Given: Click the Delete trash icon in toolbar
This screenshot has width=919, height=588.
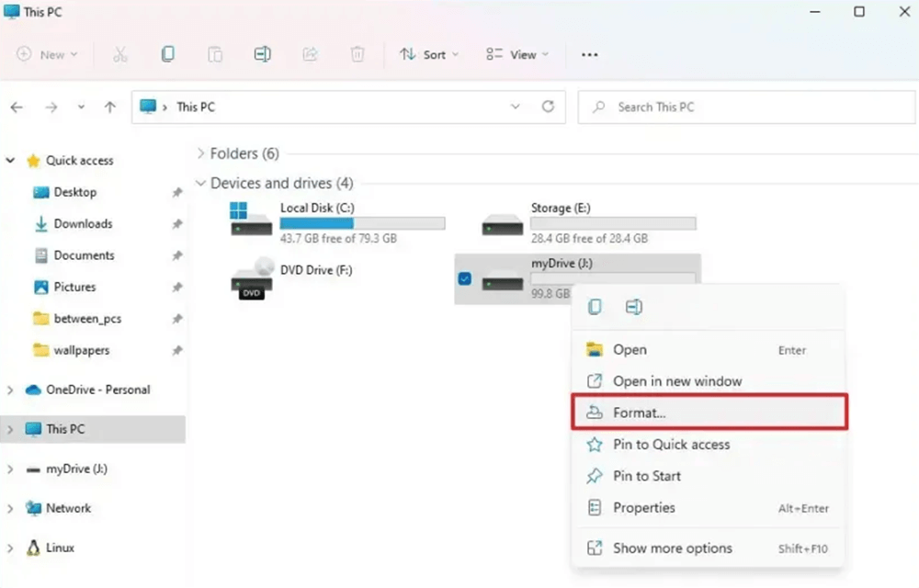Looking at the screenshot, I should click(357, 54).
